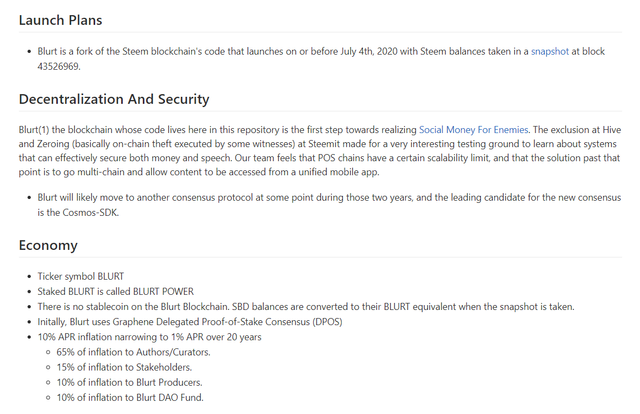Click the sentence 'Our team feels that POS chains'
Screen dimensions: 640x414
point(319,165)
